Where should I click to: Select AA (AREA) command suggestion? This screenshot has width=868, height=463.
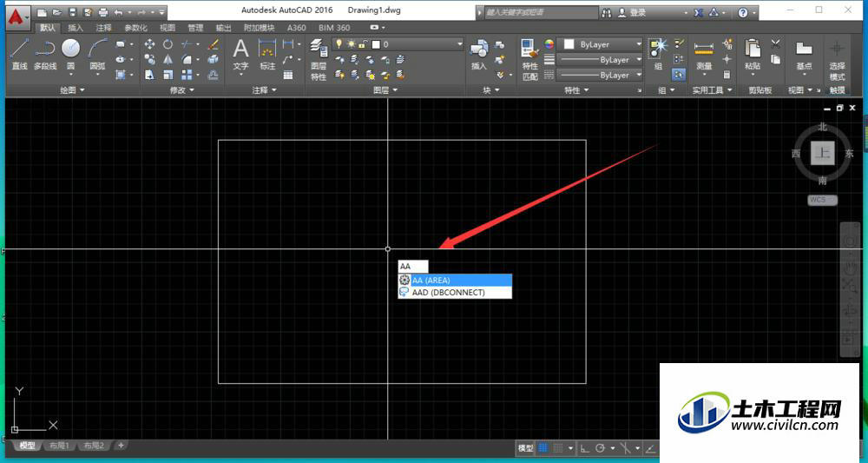pyautogui.click(x=455, y=281)
